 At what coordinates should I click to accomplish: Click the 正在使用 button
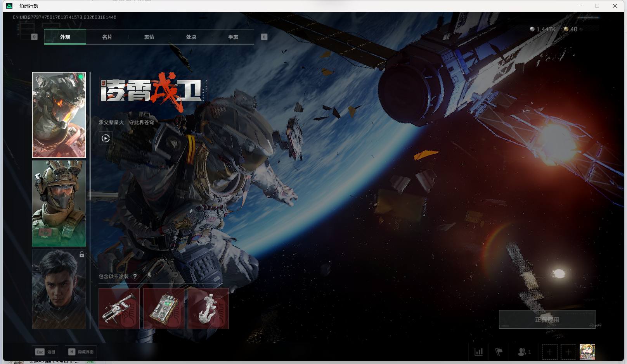point(547,319)
